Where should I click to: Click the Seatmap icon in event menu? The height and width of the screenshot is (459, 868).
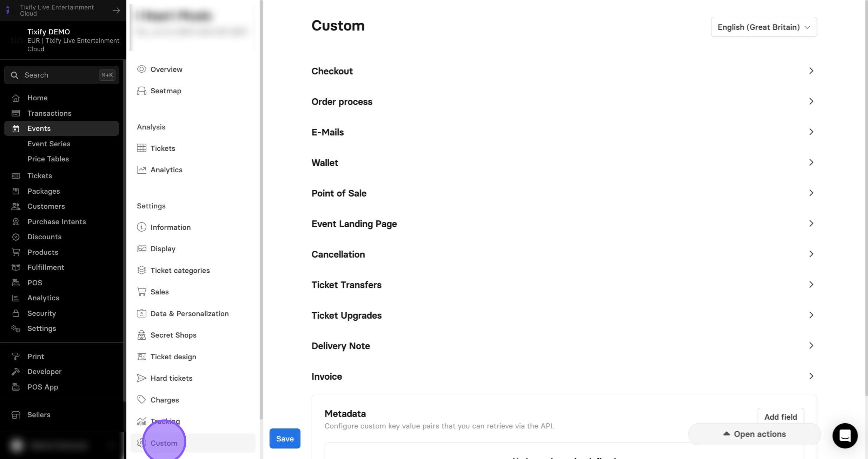pos(141,91)
